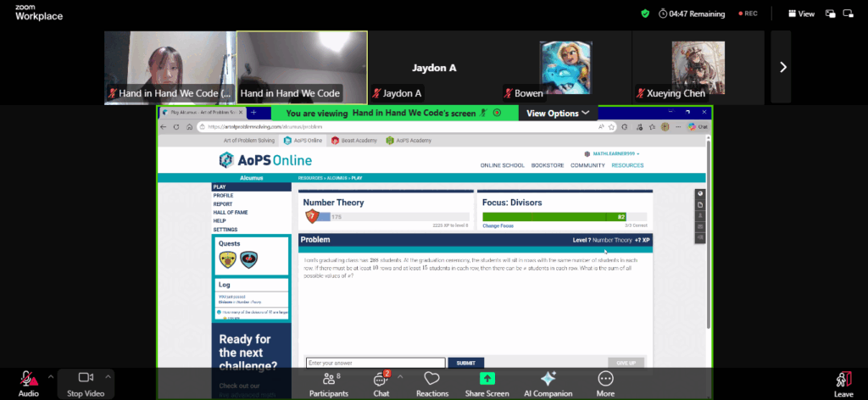Unmute the microphone with Audio button
868x400 pixels.
coord(28,383)
